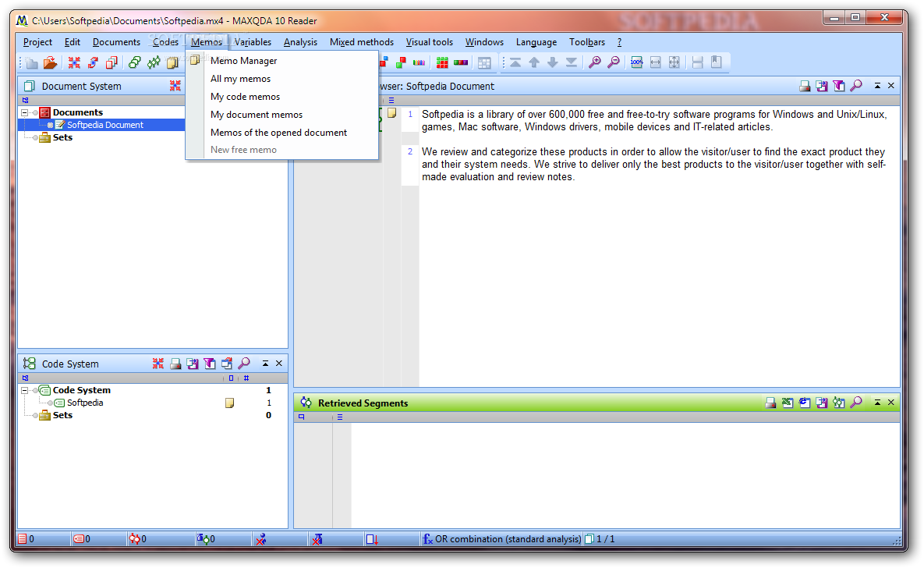Close the Retrieved Segments panel
924x568 pixels.
pos(891,403)
